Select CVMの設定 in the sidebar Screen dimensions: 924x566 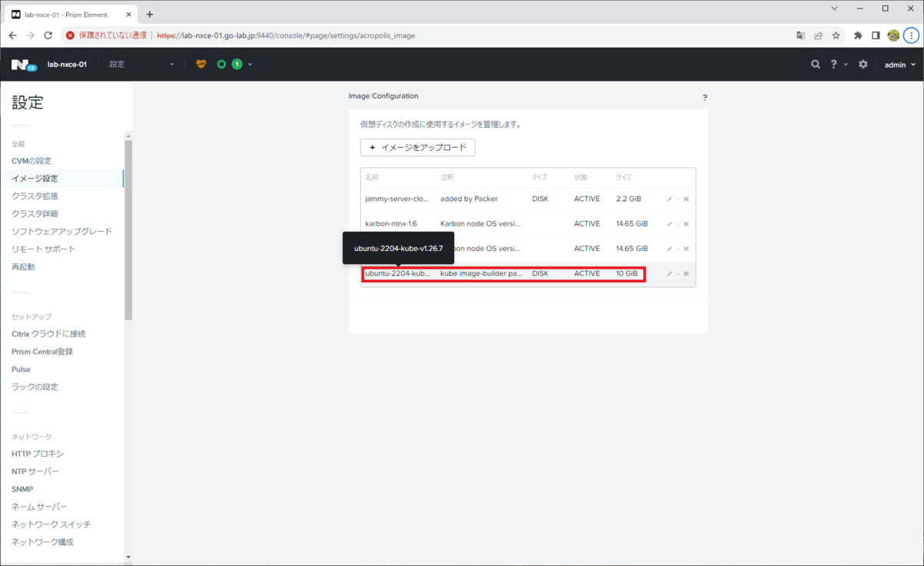pyautogui.click(x=32, y=161)
